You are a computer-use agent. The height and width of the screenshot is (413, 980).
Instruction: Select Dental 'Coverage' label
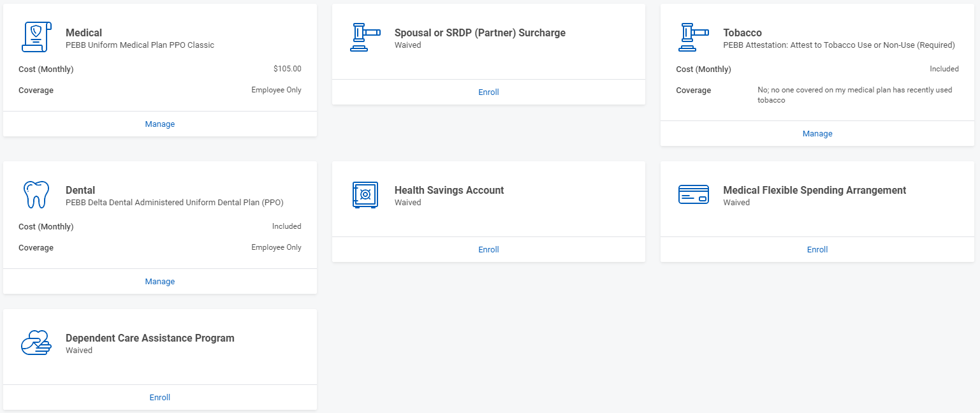pos(36,248)
